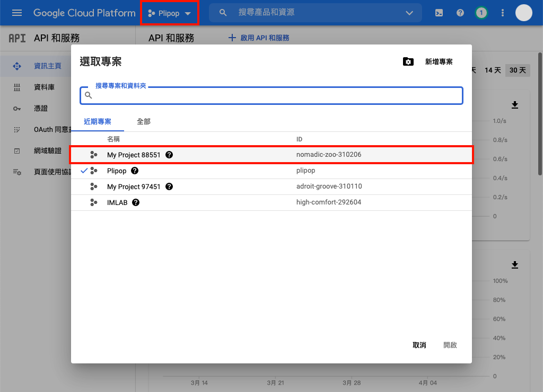
Task: Click the page vertical scrollbar
Action: tap(540, 114)
